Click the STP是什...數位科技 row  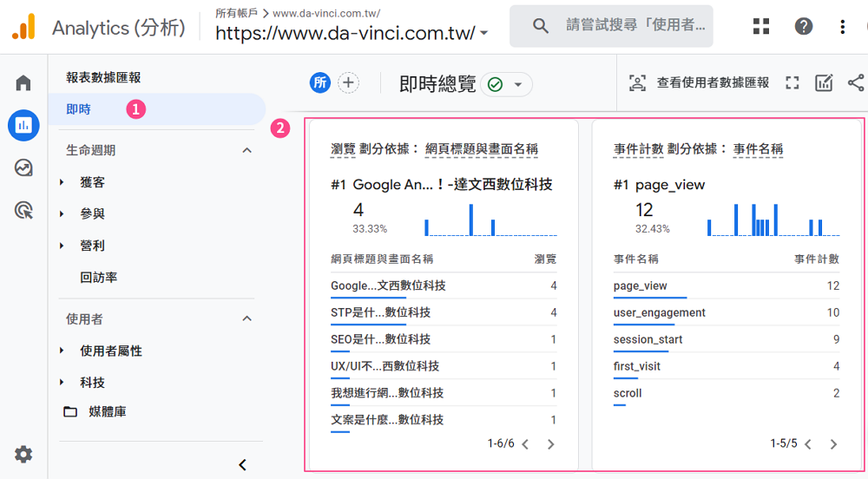click(444, 312)
